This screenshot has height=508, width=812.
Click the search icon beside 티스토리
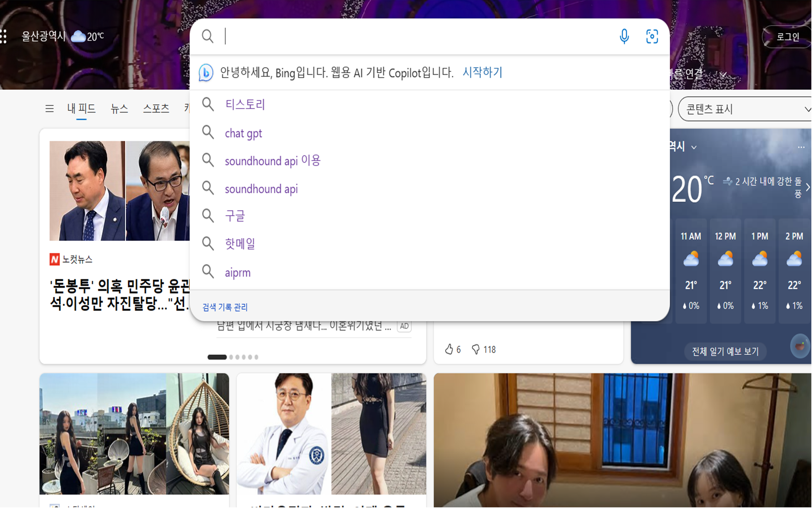tap(208, 104)
